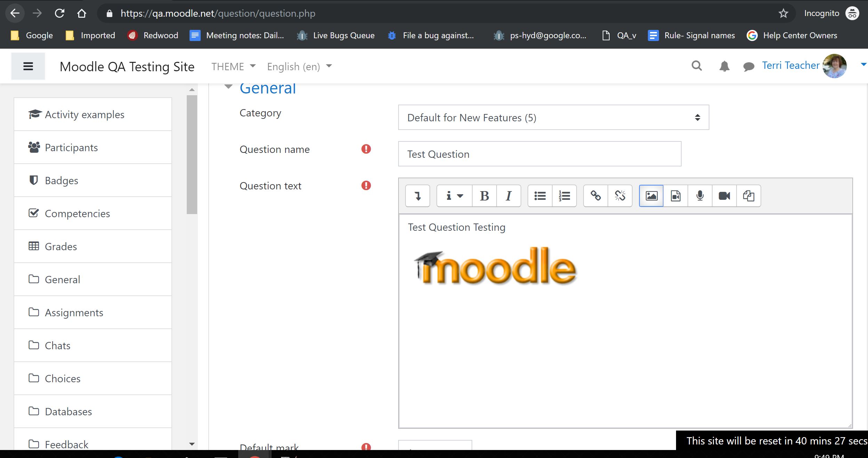Click the Incognito profile icon

852,13
